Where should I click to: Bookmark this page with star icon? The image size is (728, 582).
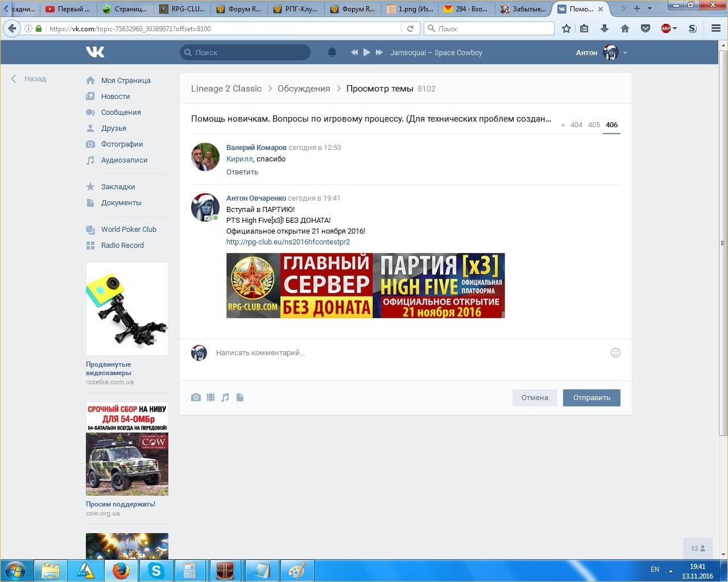coord(566,28)
